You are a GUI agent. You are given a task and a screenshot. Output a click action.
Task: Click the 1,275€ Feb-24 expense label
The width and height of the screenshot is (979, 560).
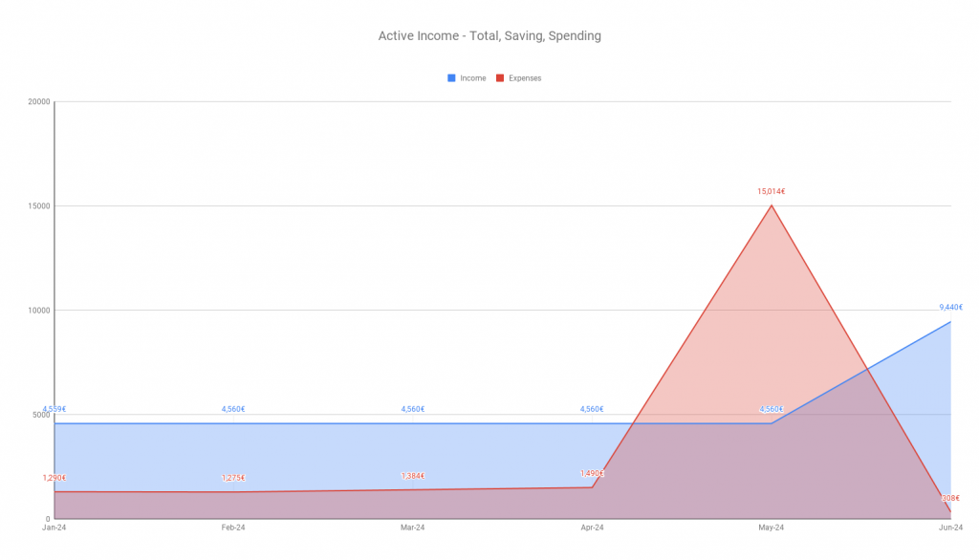(233, 478)
